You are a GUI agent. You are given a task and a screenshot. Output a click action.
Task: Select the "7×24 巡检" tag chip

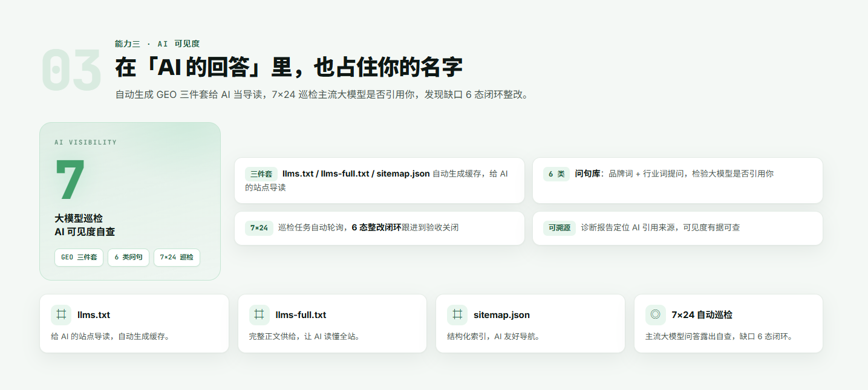[177, 258]
